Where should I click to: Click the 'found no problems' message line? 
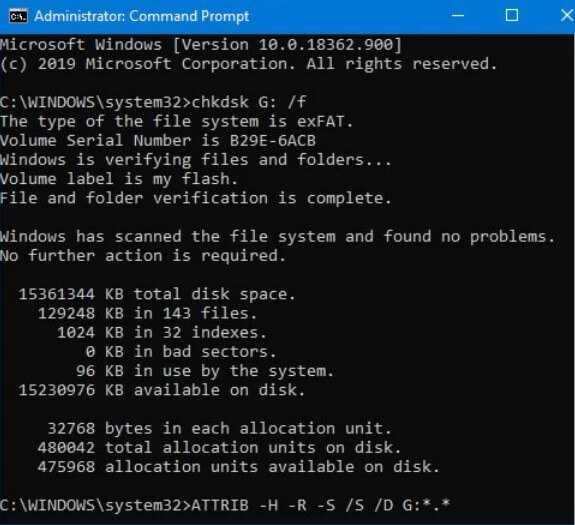pyautogui.click(x=277, y=236)
